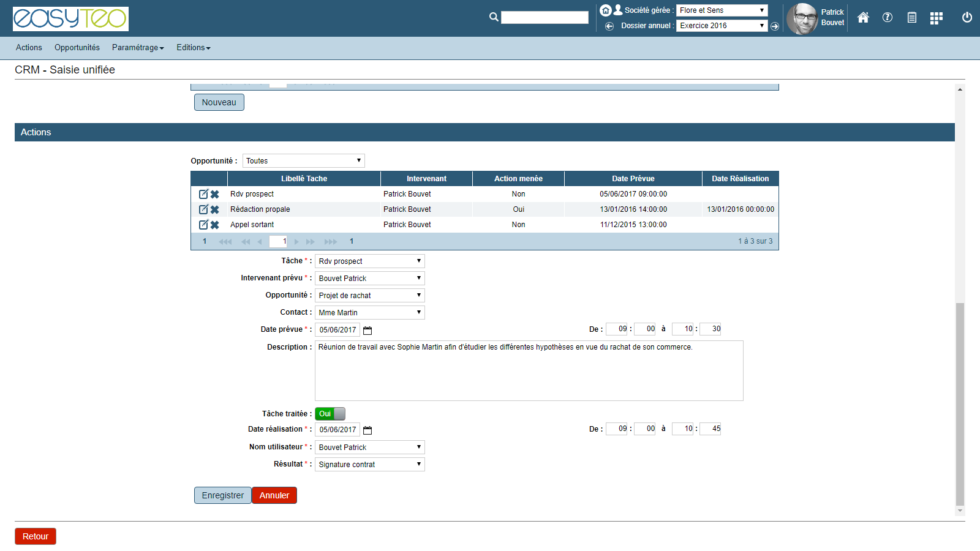Open the clipboard notes icon in header
Viewport: 980px width, 551px height.
tap(912, 18)
